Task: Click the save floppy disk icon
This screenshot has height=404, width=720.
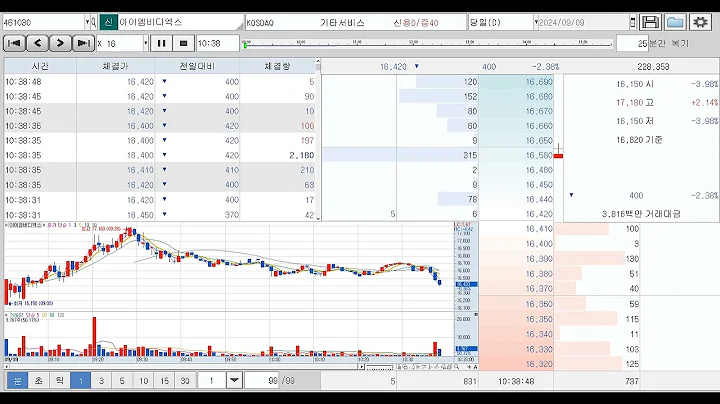Action: pos(650,22)
